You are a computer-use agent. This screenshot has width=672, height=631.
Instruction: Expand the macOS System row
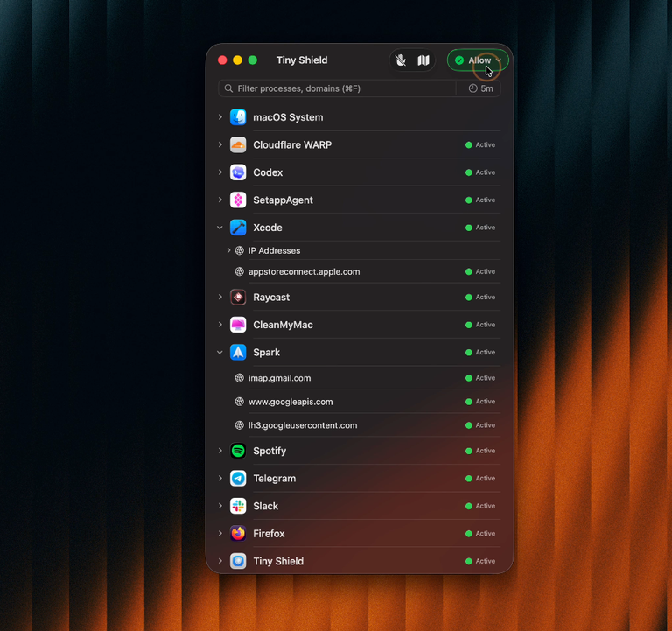[x=220, y=117]
